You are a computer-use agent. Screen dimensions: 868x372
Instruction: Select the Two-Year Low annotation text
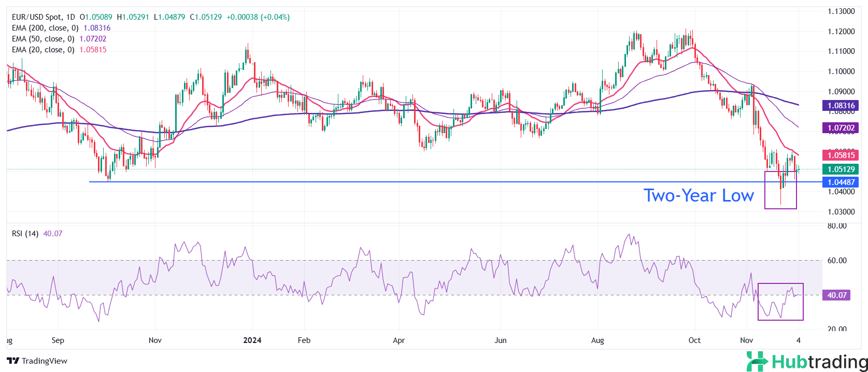698,196
